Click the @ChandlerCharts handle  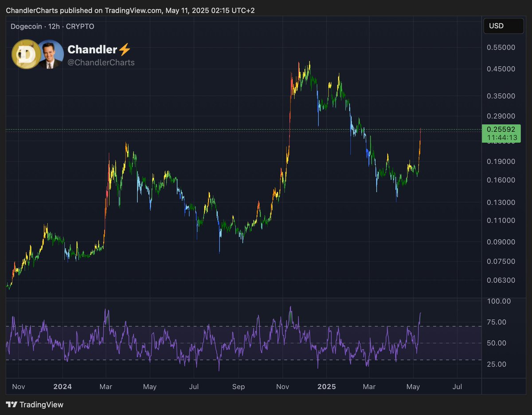pyautogui.click(x=102, y=62)
